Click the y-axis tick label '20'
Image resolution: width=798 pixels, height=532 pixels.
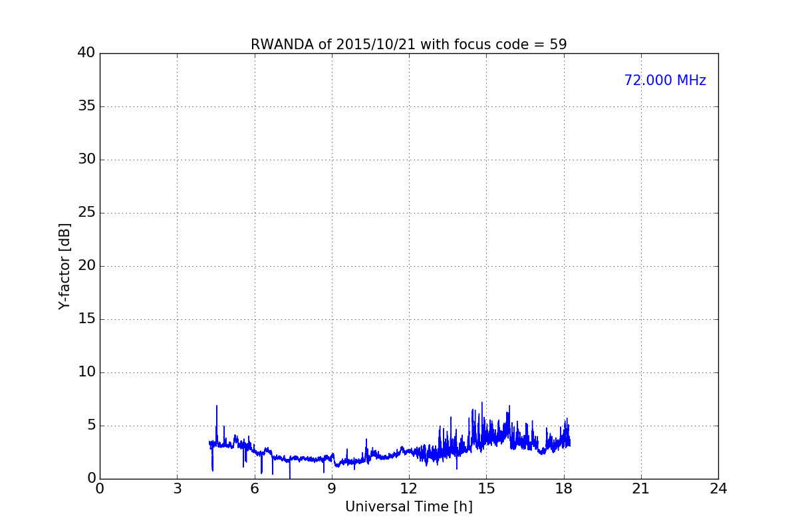[x=86, y=266]
